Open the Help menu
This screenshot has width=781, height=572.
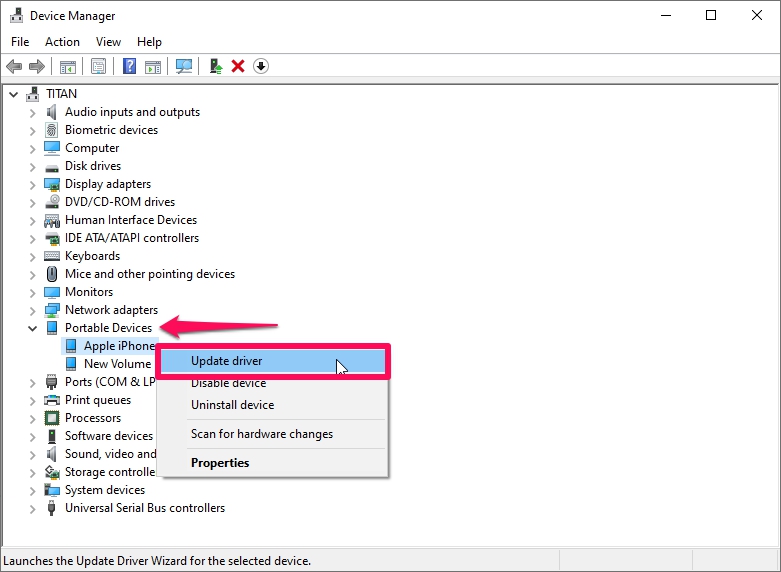149,42
